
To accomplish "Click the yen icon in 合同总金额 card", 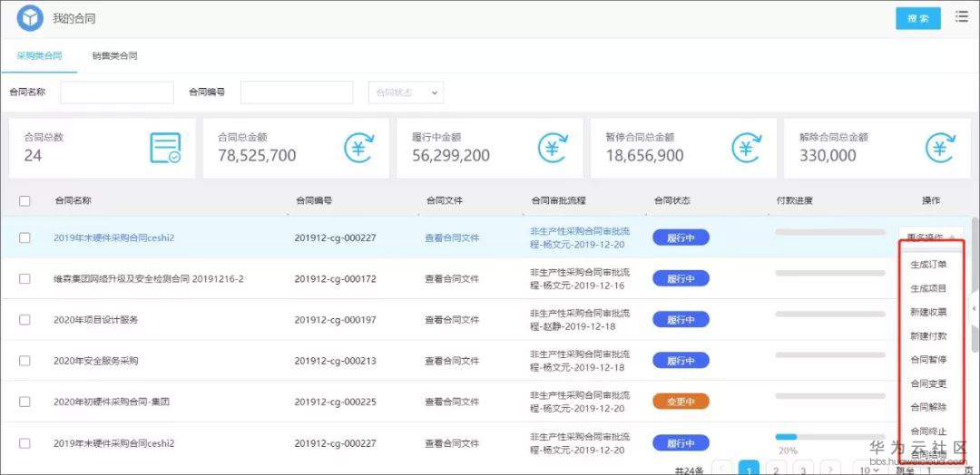I will 359,148.
